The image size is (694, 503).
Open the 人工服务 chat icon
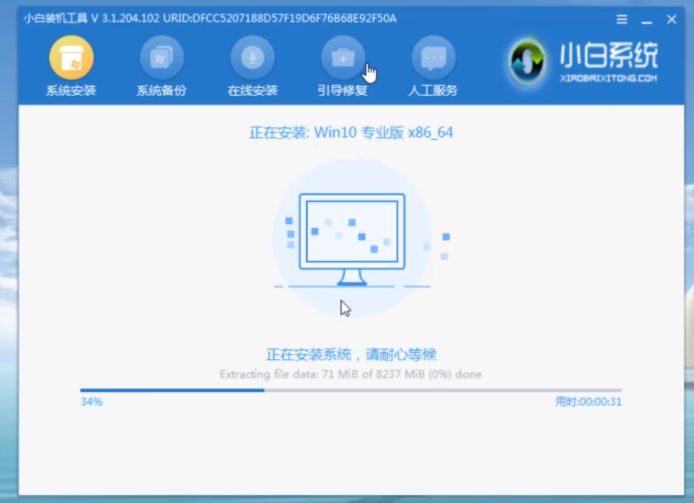(x=433, y=58)
